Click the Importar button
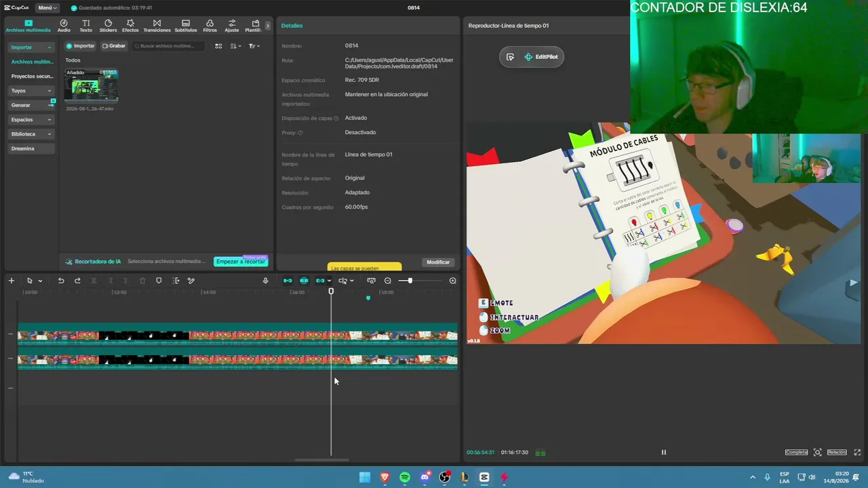868x488 pixels. click(81, 46)
